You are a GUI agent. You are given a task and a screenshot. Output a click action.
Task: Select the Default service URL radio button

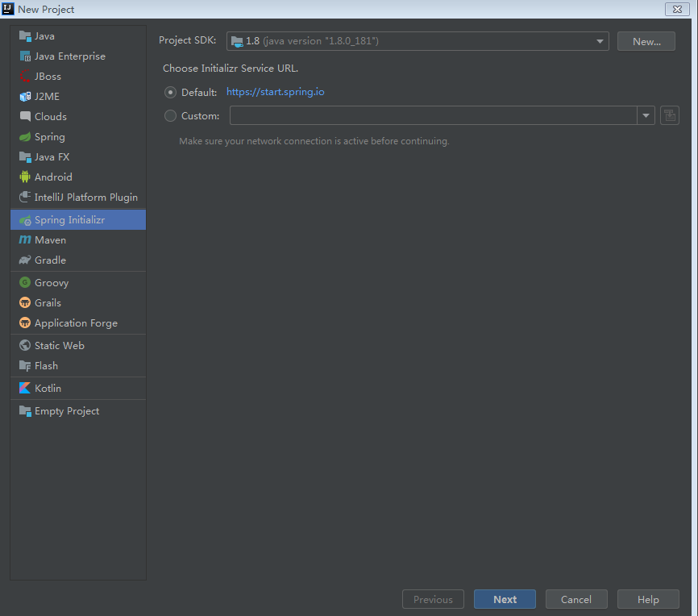click(170, 92)
